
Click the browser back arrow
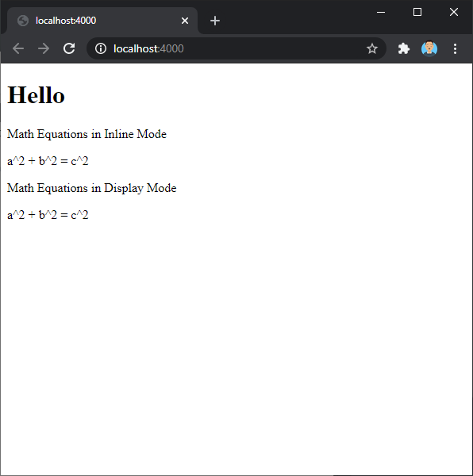click(x=18, y=48)
